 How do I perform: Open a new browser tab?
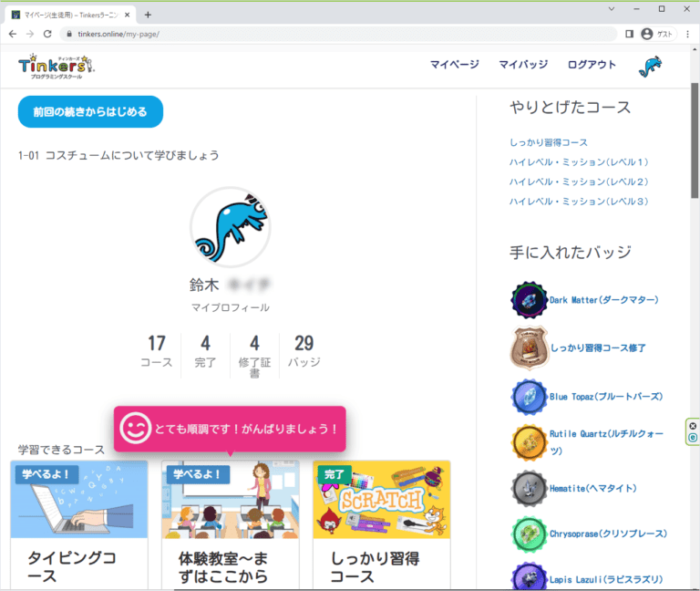click(149, 14)
